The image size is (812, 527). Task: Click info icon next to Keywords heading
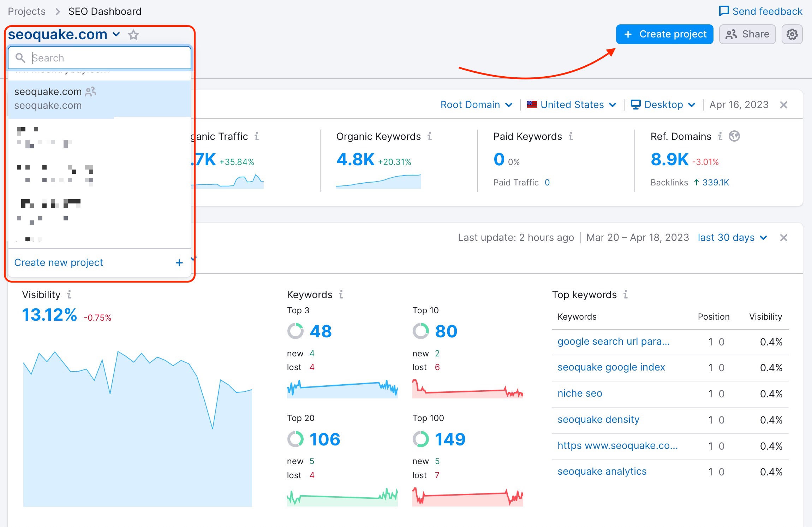click(341, 294)
